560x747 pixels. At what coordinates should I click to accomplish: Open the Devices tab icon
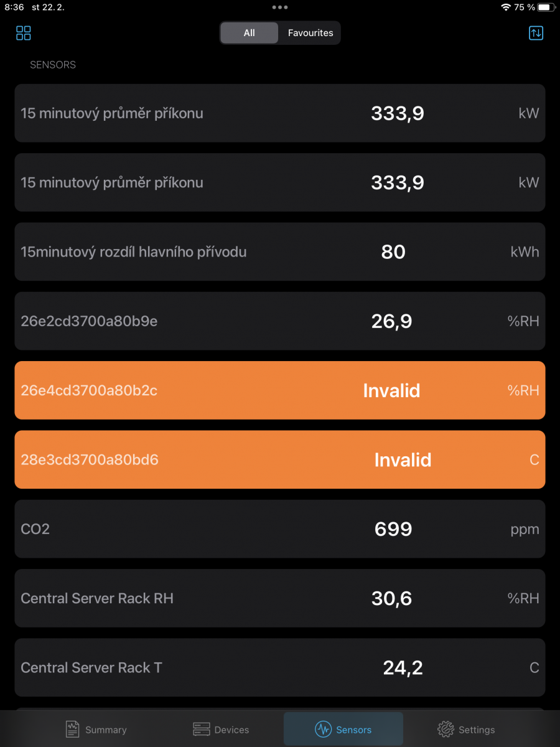pyautogui.click(x=201, y=729)
